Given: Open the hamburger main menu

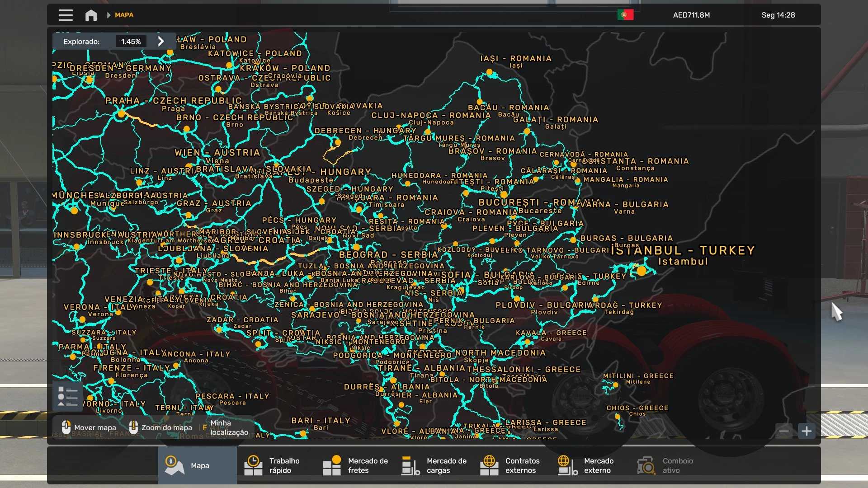Looking at the screenshot, I should (66, 15).
